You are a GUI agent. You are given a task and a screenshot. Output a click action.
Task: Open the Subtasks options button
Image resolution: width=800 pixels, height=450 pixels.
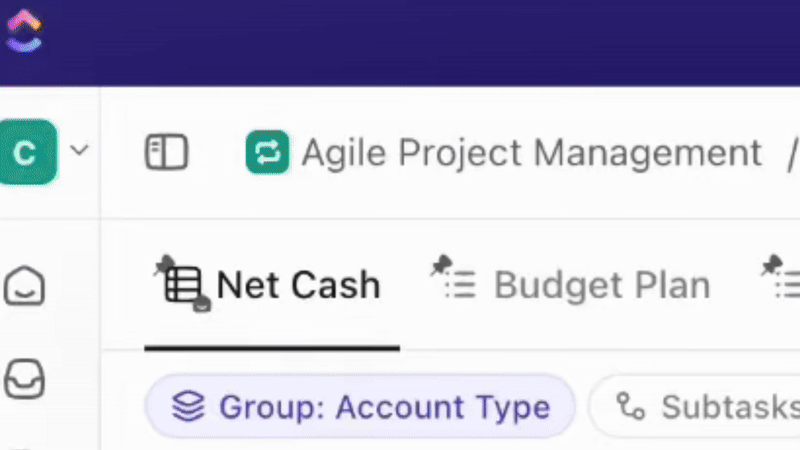pyautogui.click(x=695, y=407)
